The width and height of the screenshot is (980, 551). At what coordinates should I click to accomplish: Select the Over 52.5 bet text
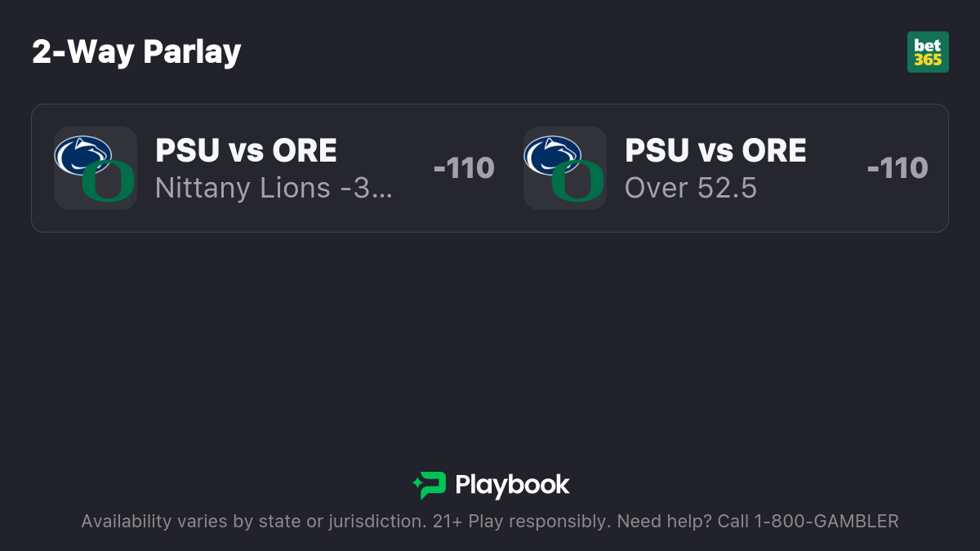click(x=691, y=189)
